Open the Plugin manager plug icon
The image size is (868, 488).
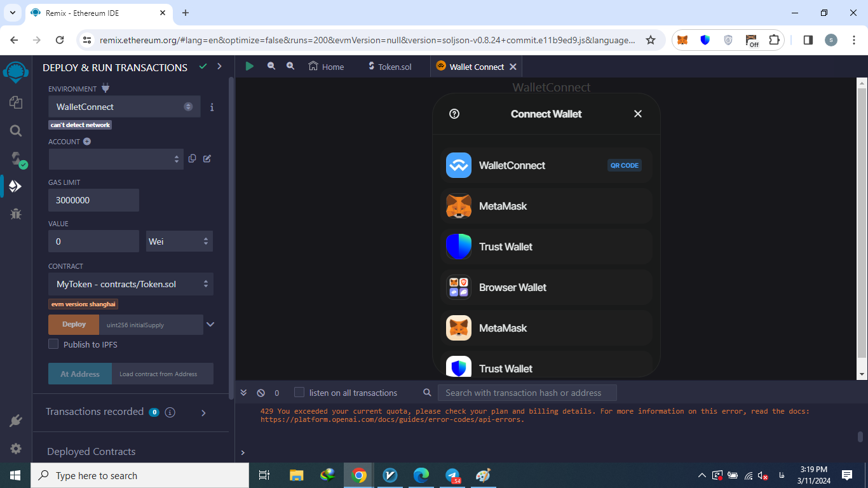16,421
